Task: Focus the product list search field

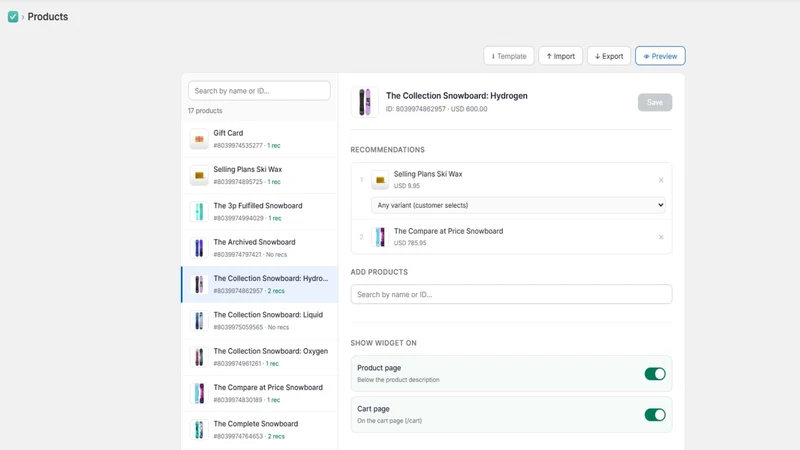Action: pyautogui.click(x=259, y=91)
